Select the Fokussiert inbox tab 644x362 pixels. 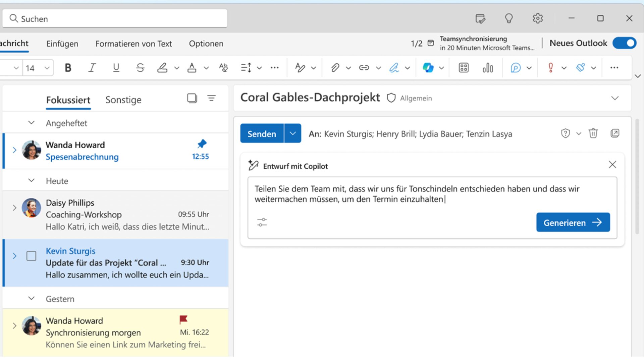click(68, 100)
